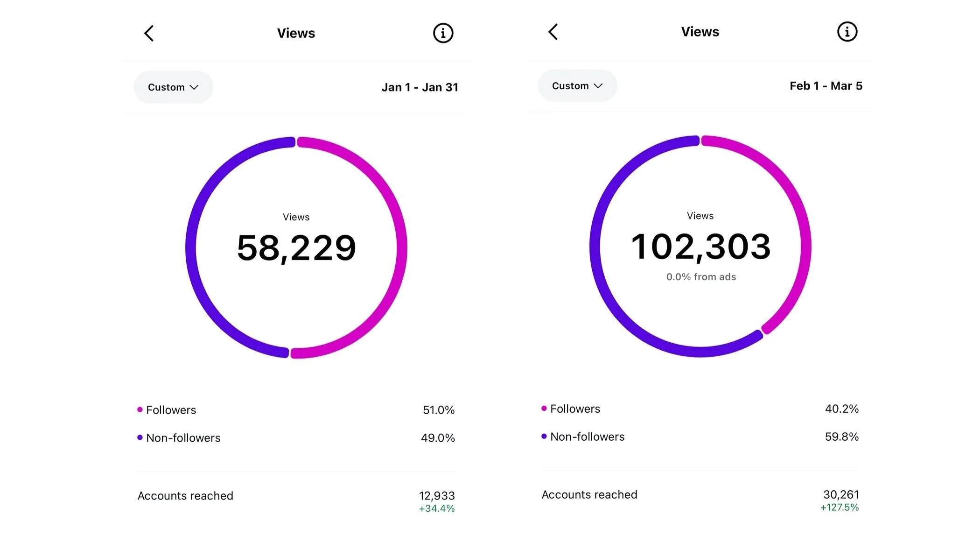
Task: Open the Custom dropdown for Jan 1 - Jan 31
Action: (x=173, y=87)
